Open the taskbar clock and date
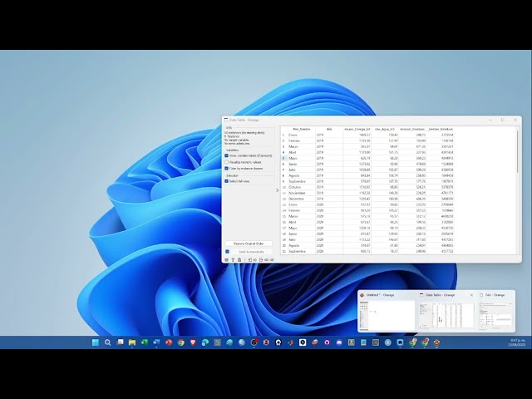The image size is (532, 399). pyautogui.click(x=518, y=342)
